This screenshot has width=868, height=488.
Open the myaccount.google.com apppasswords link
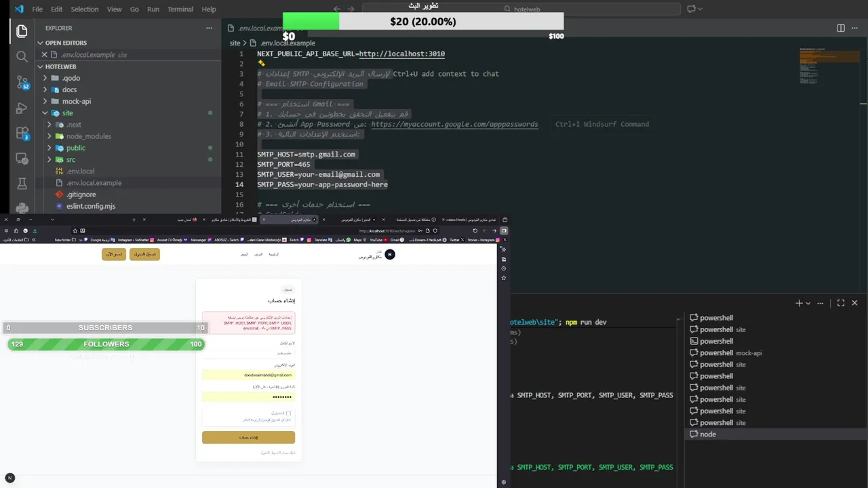[454, 124]
